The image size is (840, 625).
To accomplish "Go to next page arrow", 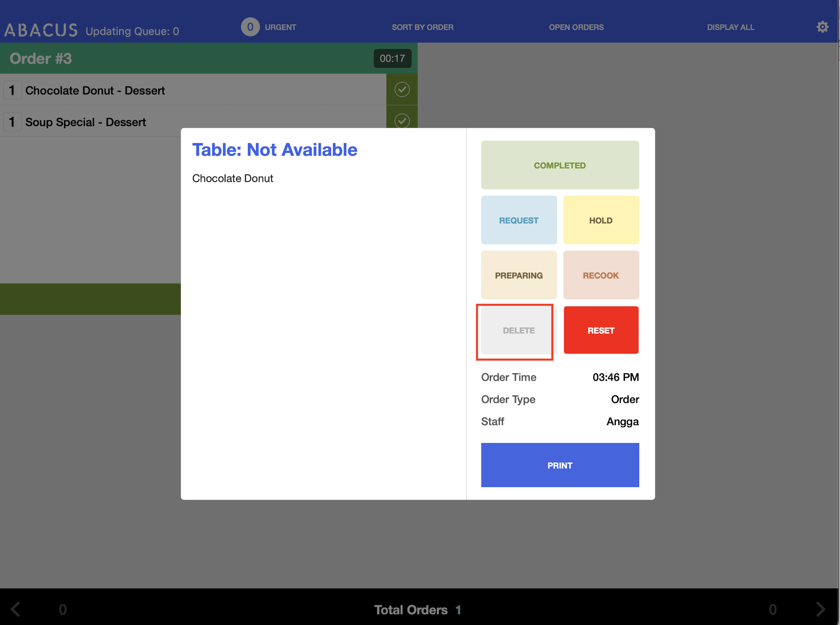I will click(820, 609).
